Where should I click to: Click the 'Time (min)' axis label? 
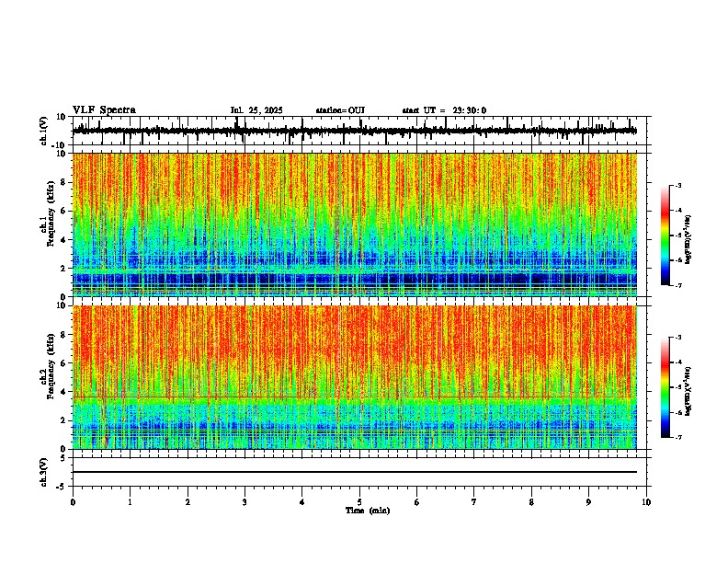coord(368,511)
